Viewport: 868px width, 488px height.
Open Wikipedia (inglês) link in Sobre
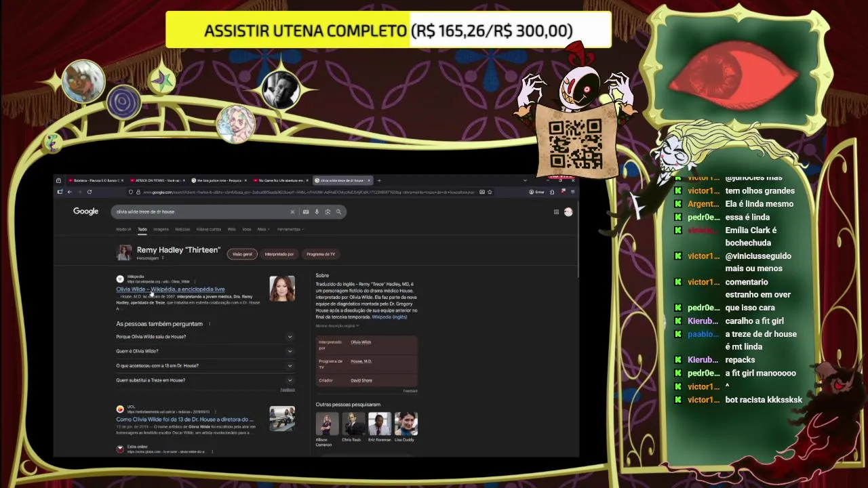point(389,317)
